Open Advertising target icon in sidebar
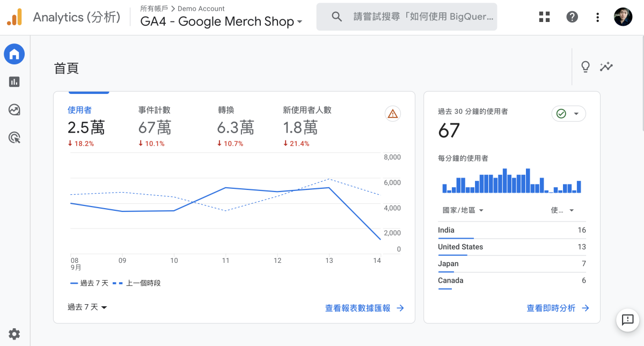 14,138
